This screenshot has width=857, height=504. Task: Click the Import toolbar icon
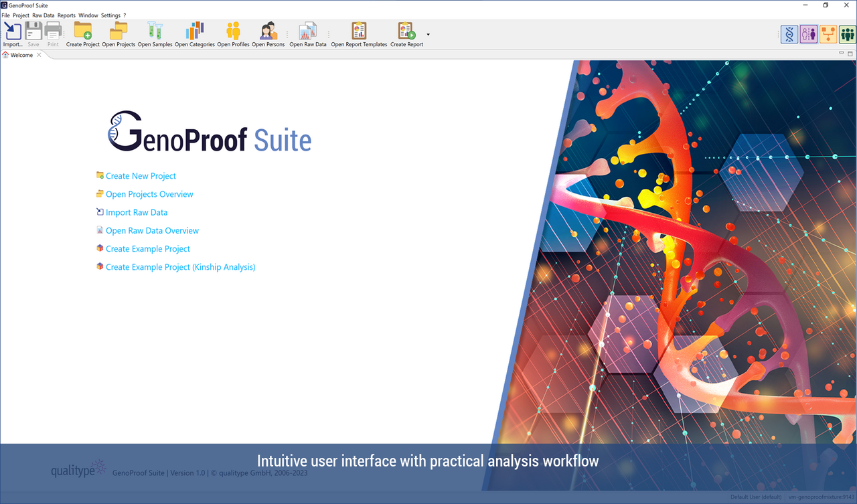[13, 34]
